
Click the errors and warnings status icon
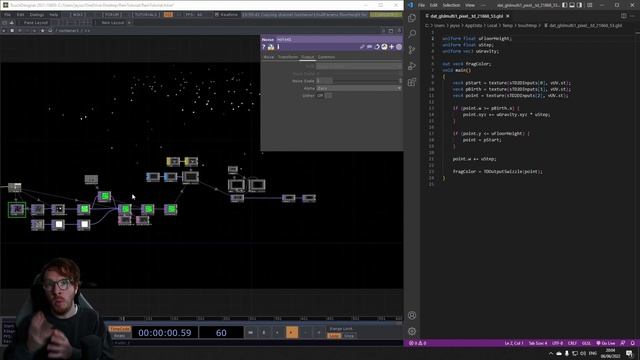[418, 343]
